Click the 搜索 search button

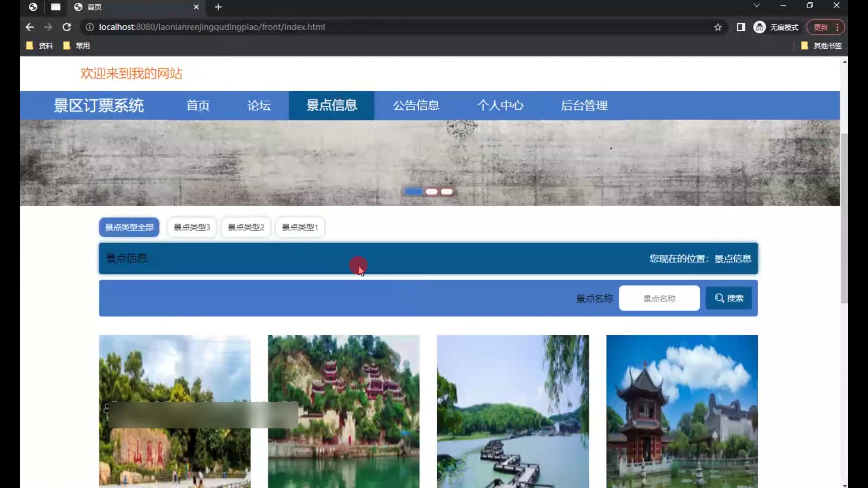coord(729,298)
